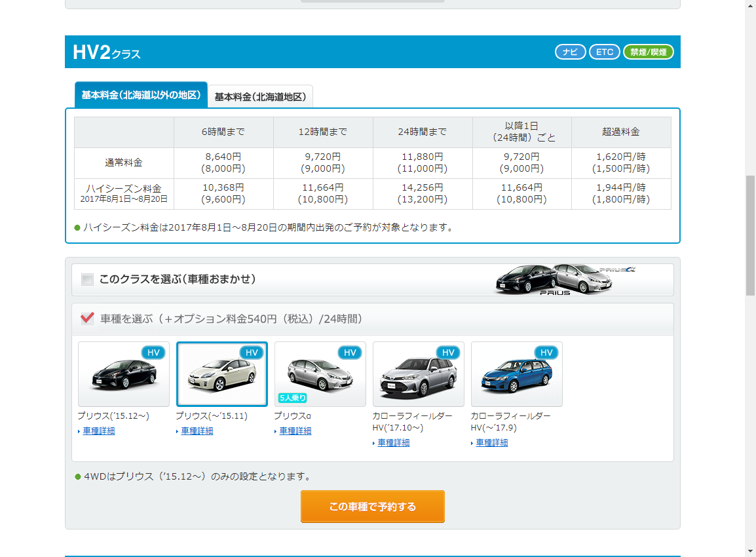Click the 超過料金 column header
The height and width of the screenshot is (557, 756).
point(621,132)
